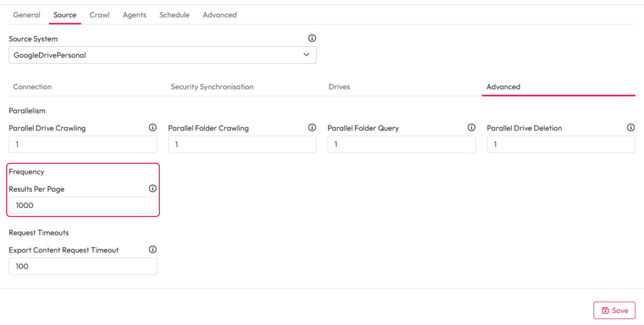Go to the Agents tab

(134, 15)
